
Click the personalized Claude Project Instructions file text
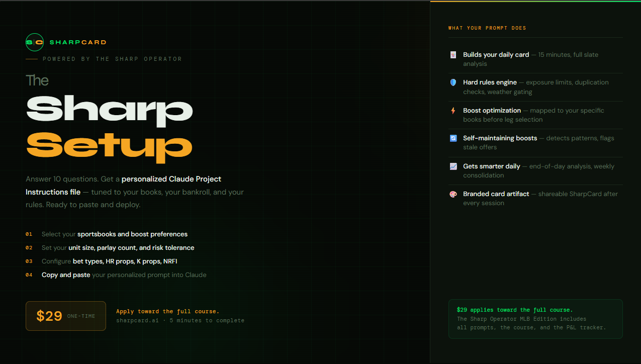(x=124, y=186)
